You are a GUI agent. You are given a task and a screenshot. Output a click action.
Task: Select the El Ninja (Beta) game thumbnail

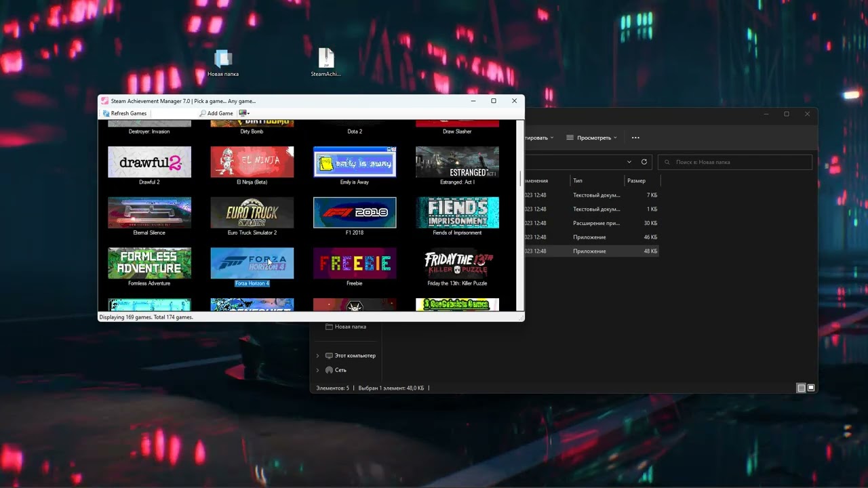[252, 162]
